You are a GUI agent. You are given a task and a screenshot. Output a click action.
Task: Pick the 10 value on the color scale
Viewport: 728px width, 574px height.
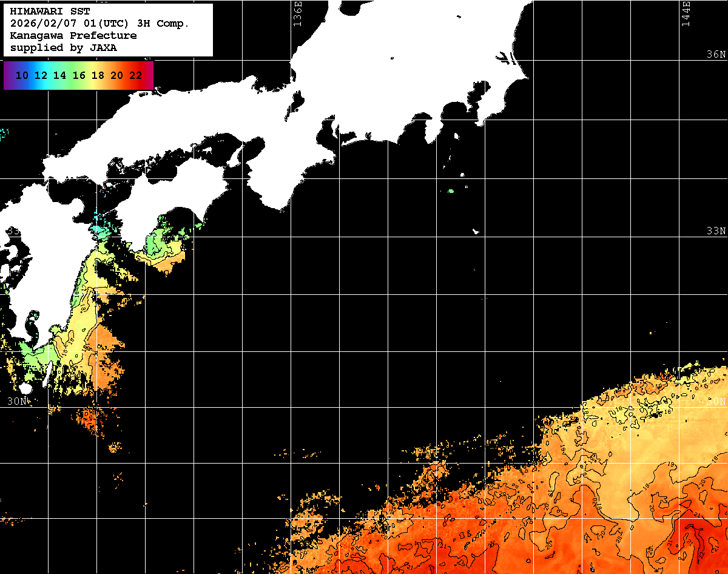(22, 76)
